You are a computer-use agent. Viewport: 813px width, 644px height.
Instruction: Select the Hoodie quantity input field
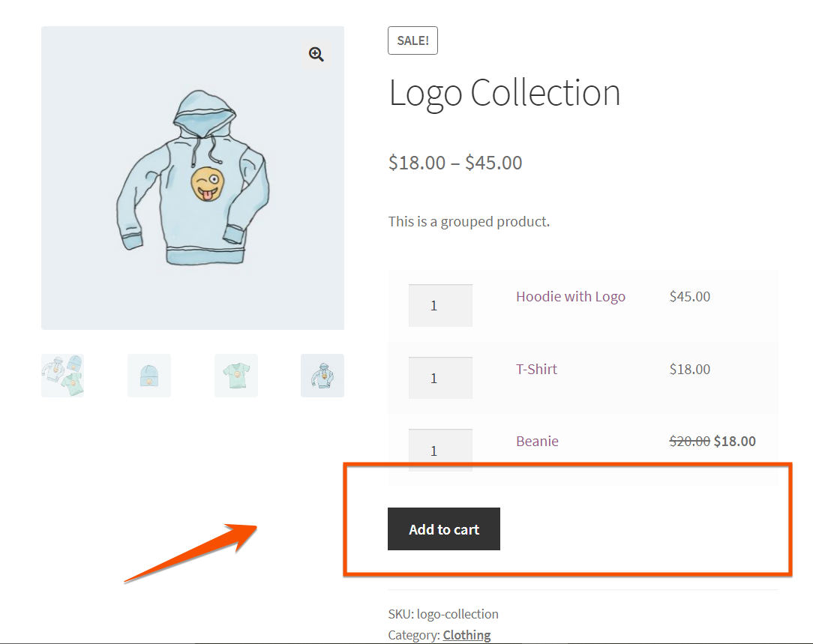[440, 304]
